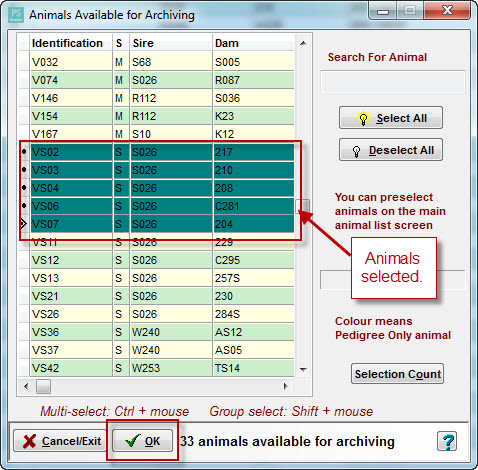Deselect all animals with Deselect All
Image resolution: width=478 pixels, height=470 pixels.
tap(391, 150)
